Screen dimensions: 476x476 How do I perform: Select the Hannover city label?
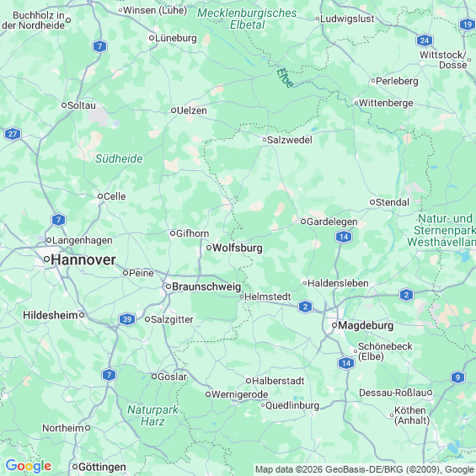(83, 259)
